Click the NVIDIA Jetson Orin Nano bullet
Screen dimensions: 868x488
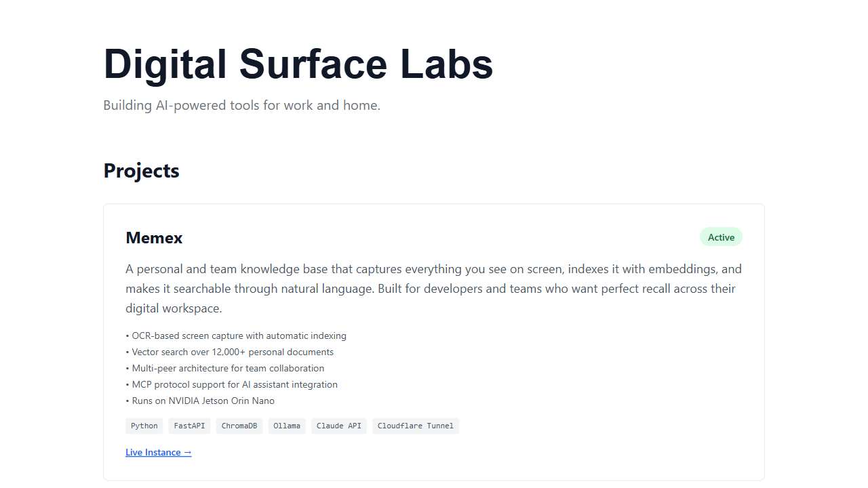click(199, 401)
